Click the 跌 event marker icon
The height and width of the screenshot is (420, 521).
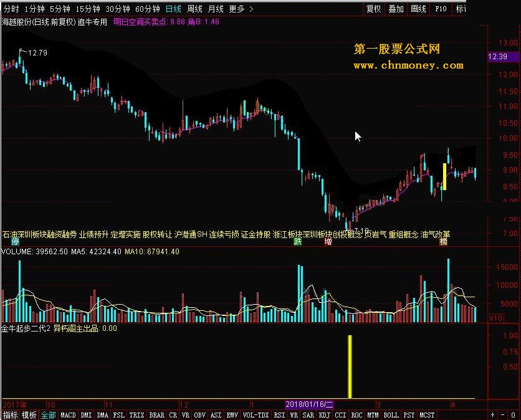click(x=298, y=242)
